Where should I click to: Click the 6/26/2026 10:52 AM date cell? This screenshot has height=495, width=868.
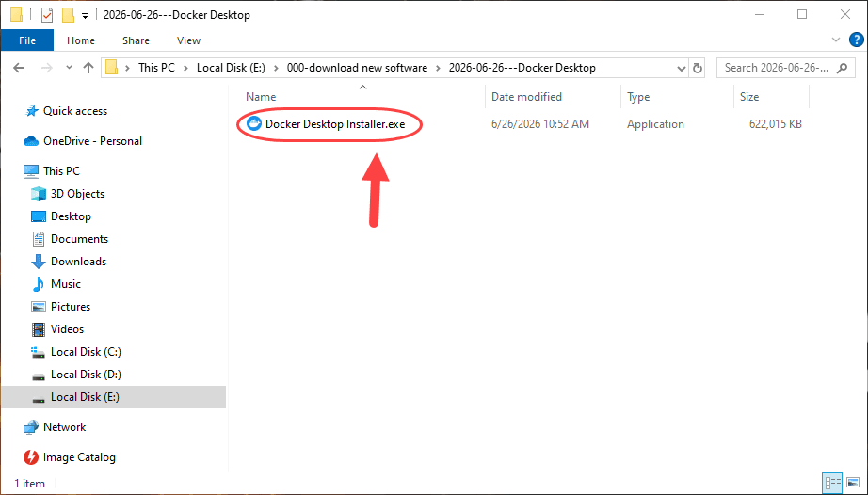(540, 124)
